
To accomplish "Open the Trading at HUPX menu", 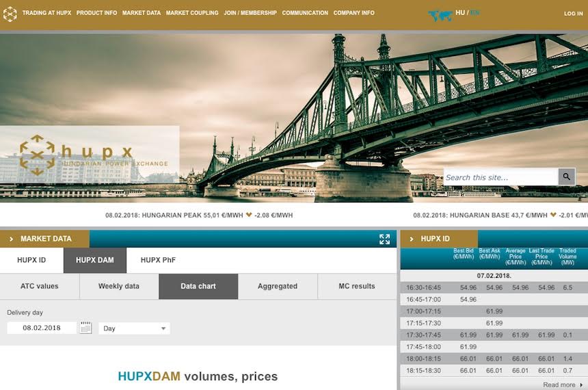I will (46, 13).
